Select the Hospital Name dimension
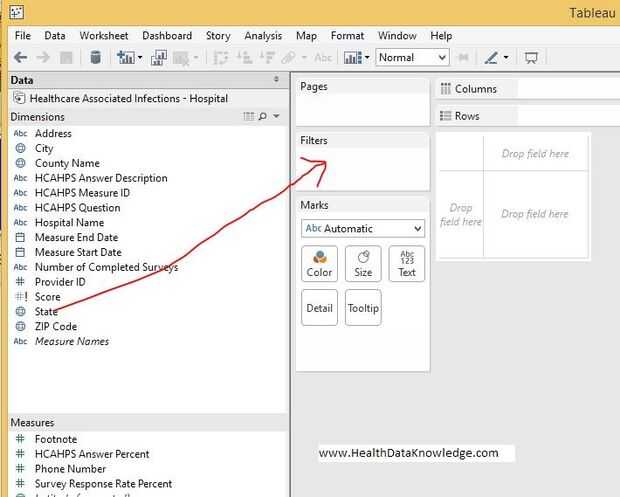The height and width of the screenshot is (497, 620). tap(69, 223)
